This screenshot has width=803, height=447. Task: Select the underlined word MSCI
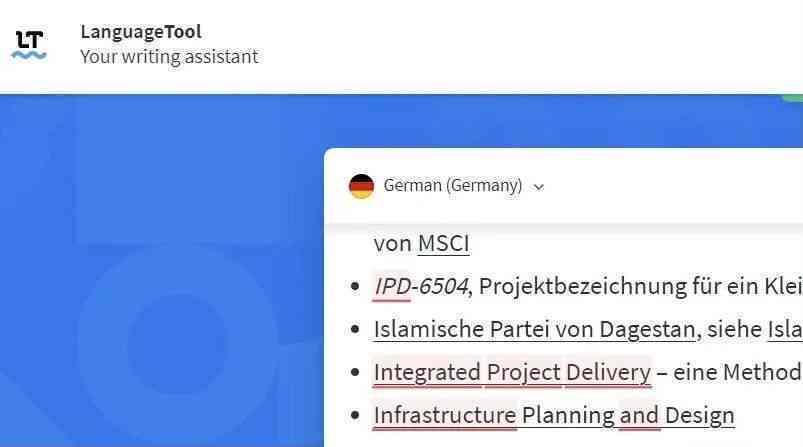tap(443, 244)
